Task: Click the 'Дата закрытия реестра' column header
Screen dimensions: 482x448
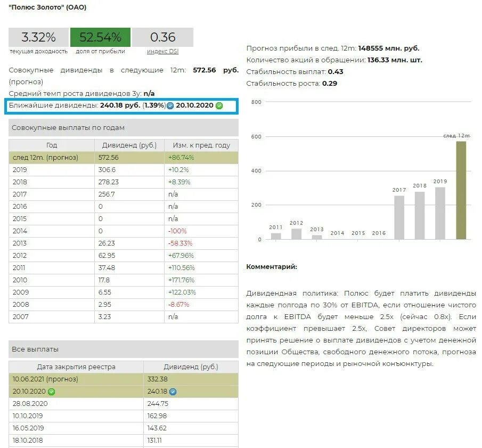Action: tap(76, 367)
